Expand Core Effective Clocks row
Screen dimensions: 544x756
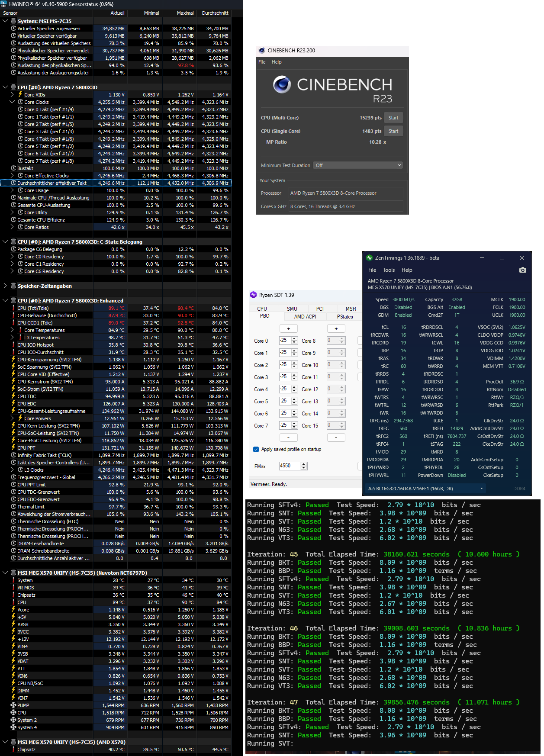pyautogui.click(x=12, y=176)
